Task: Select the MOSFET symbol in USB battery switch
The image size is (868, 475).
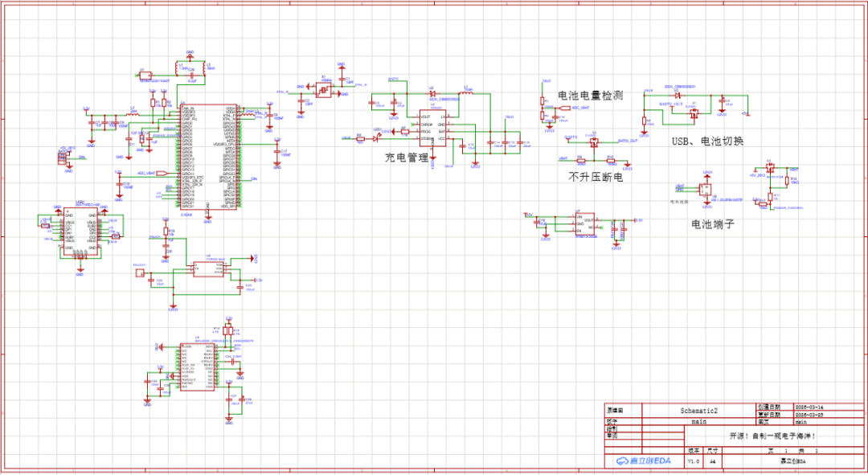Action: [x=695, y=113]
